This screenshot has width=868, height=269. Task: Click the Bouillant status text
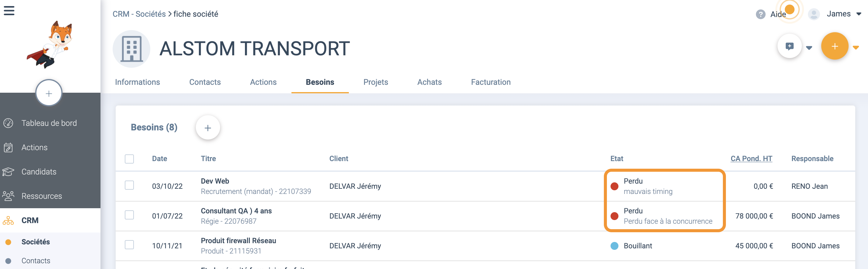coord(638,246)
